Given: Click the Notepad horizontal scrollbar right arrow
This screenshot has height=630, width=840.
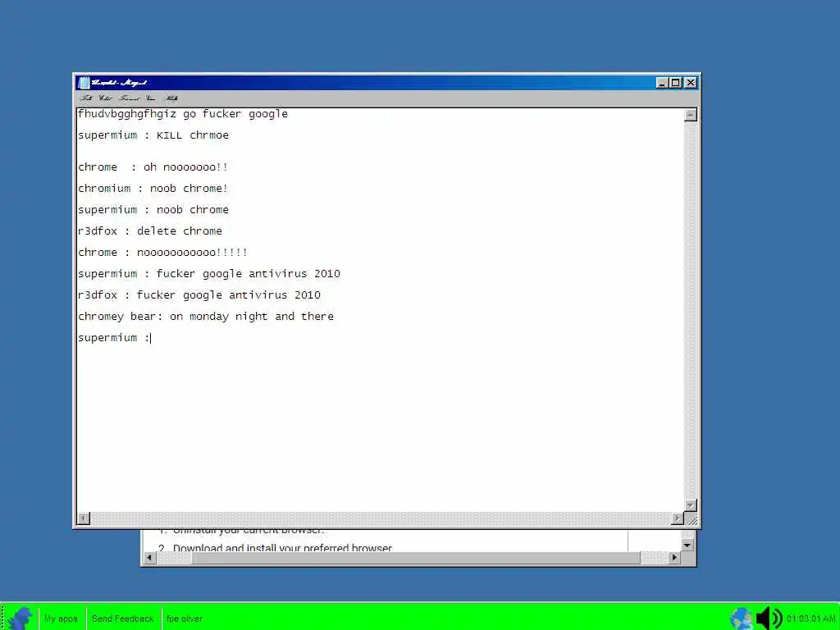Looking at the screenshot, I should point(677,518).
